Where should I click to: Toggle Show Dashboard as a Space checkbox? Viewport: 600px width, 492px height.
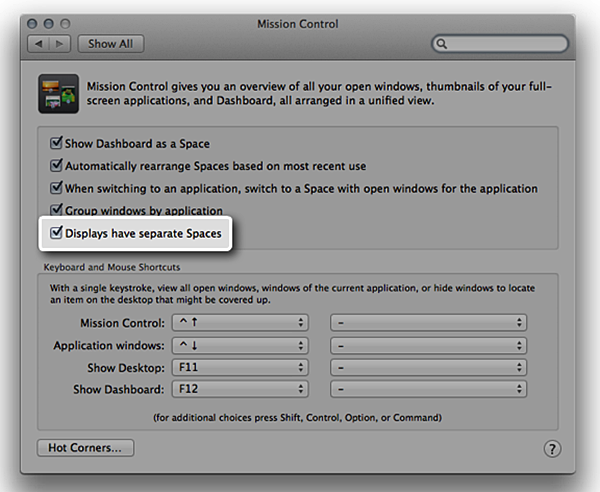coord(56,143)
